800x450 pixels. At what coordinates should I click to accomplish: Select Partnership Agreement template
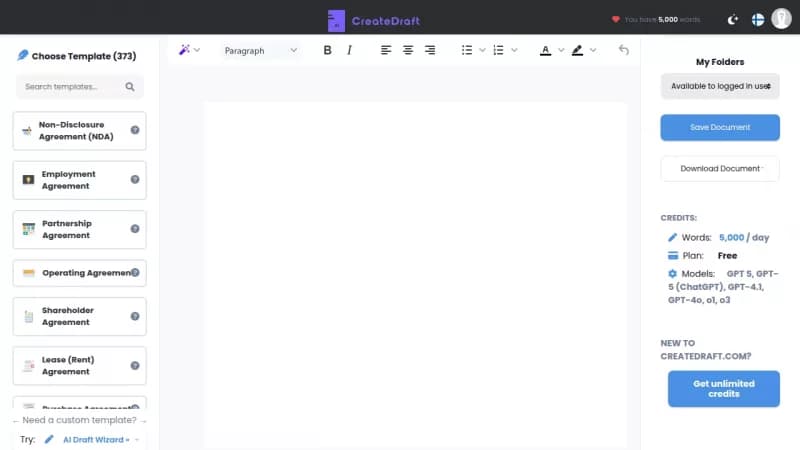[80, 230]
